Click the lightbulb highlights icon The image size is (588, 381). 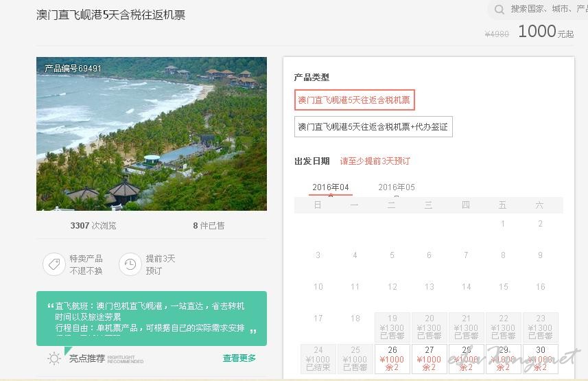click(54, 358)
